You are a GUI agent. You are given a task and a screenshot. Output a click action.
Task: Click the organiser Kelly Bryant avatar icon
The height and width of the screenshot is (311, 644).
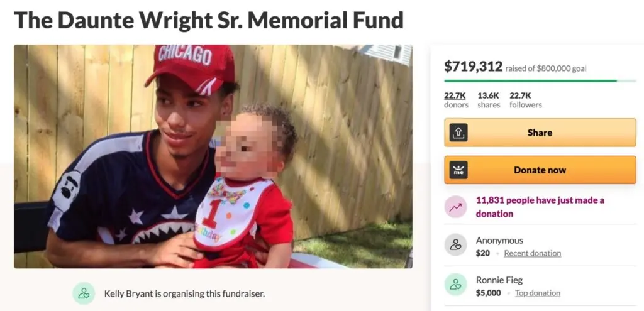point(84,293)
